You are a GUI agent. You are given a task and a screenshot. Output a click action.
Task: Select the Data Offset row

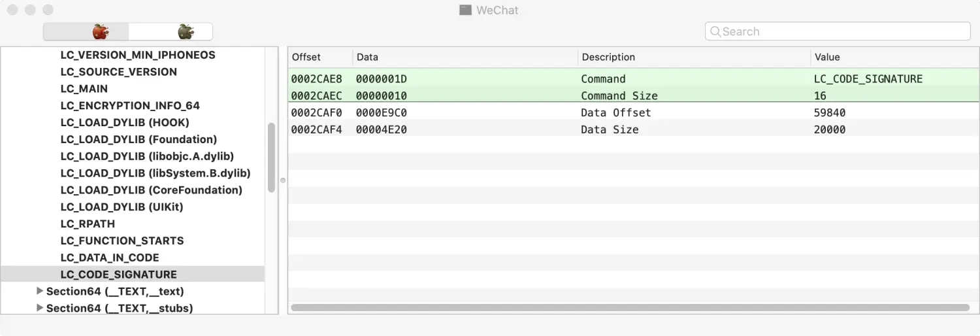[615, 112]
